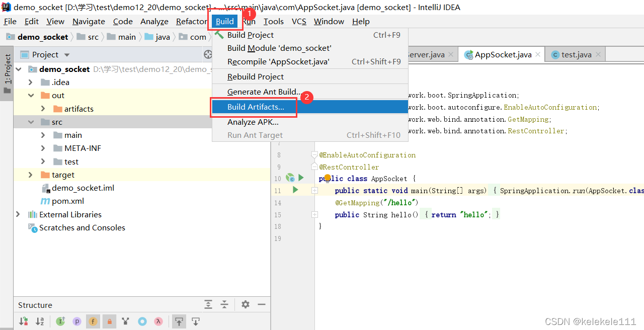Click the yellow intention lightbulb icon
This screenshot has width=644, height=330.
(x=328, y=178)
